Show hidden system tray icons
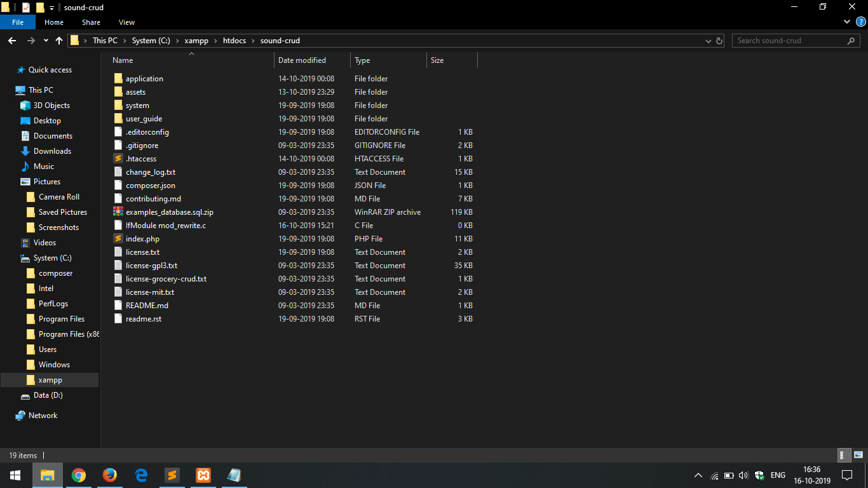This screenshot has height=488, width=868. [x=698, y=475]
